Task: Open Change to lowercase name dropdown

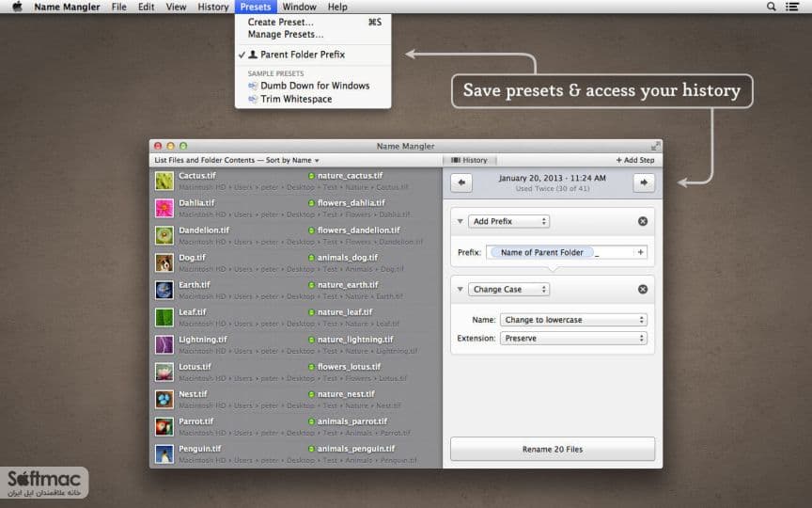Action: coord(573,320)
